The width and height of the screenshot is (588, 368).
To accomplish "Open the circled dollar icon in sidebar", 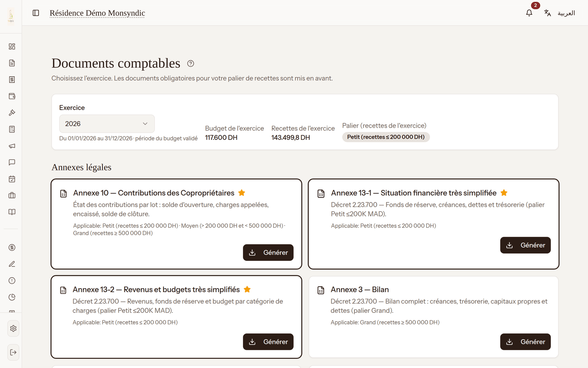I will (x=12, y=247).
